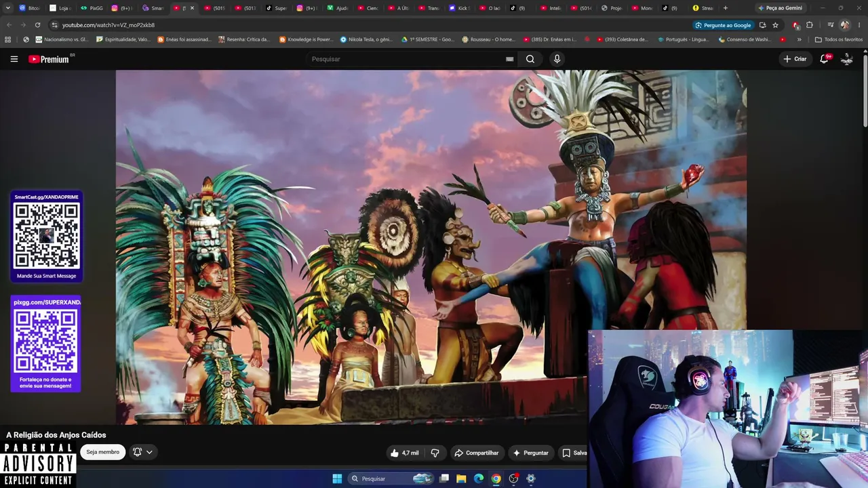Viewport: 868px width, 488px height.
Task: Open the Knowledge is Power... bookmark
Action: [306, 39]
